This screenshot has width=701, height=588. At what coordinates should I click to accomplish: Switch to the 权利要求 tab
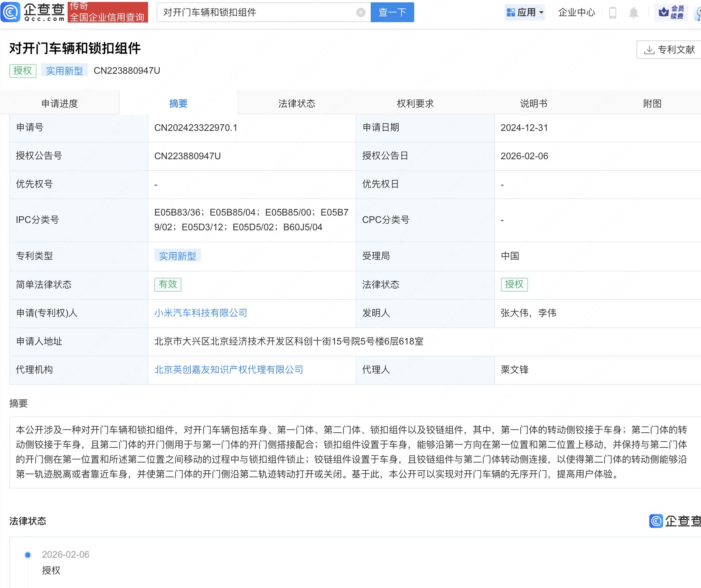click(x=415, y=103)
